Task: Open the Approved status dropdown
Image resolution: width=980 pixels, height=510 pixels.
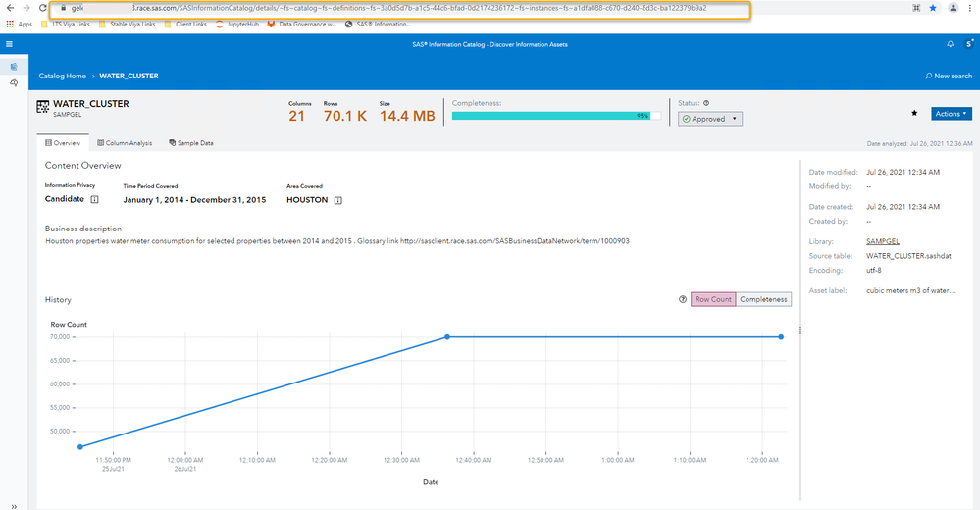Action: click(710, 119)
